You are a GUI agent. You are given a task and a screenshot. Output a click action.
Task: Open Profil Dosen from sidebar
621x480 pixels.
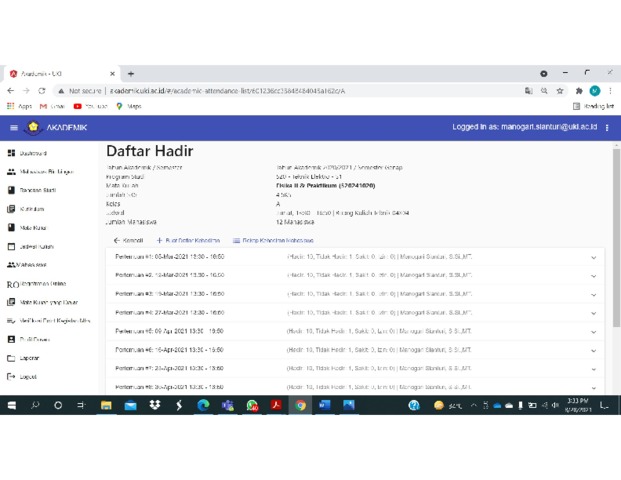pos(12,339)
